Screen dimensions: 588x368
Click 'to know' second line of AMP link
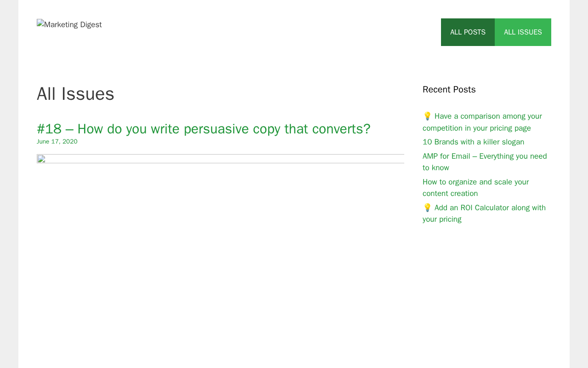point(436,168)
